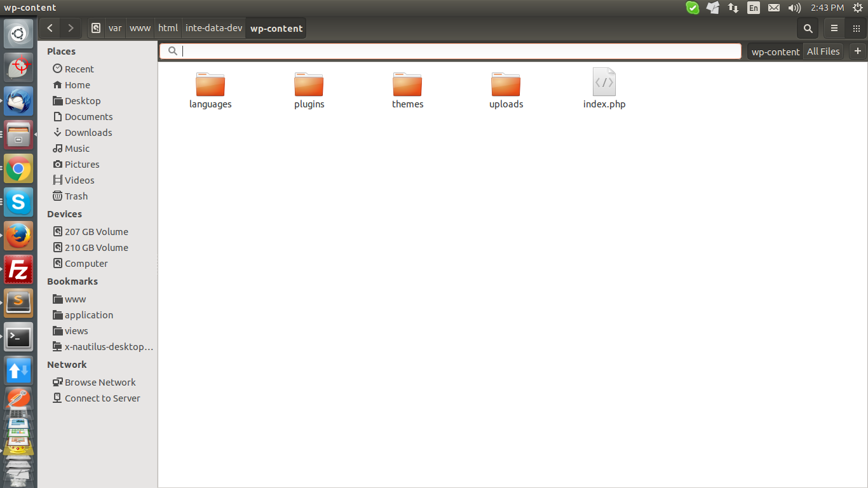Open the plugins folder
The height and width of the screenshot is (488, 868).
coord(309,90)
